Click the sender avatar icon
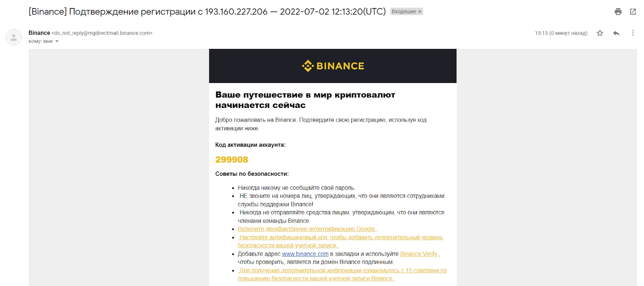 point(14,37)
